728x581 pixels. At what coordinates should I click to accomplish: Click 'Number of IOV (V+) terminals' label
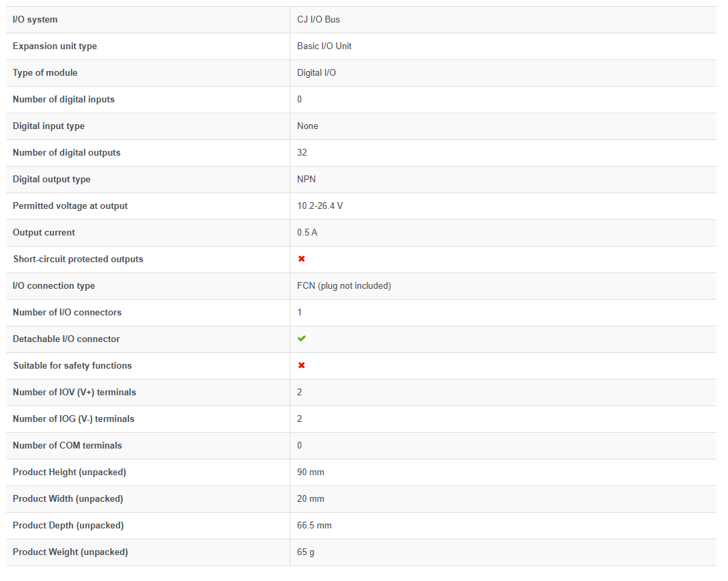pyautogui.click(x=74, y=393)
